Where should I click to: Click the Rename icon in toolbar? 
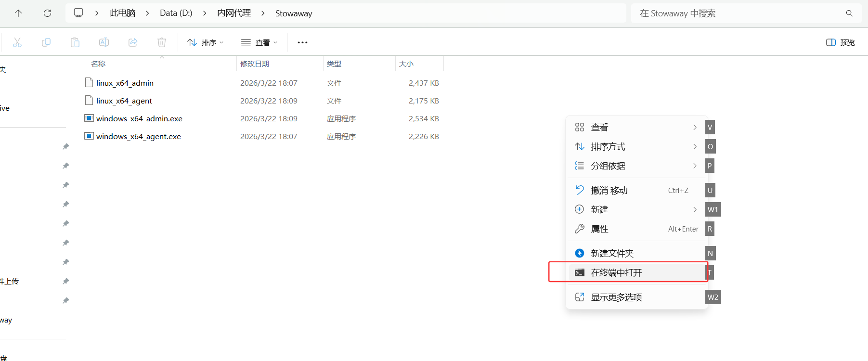click(104, 42)
